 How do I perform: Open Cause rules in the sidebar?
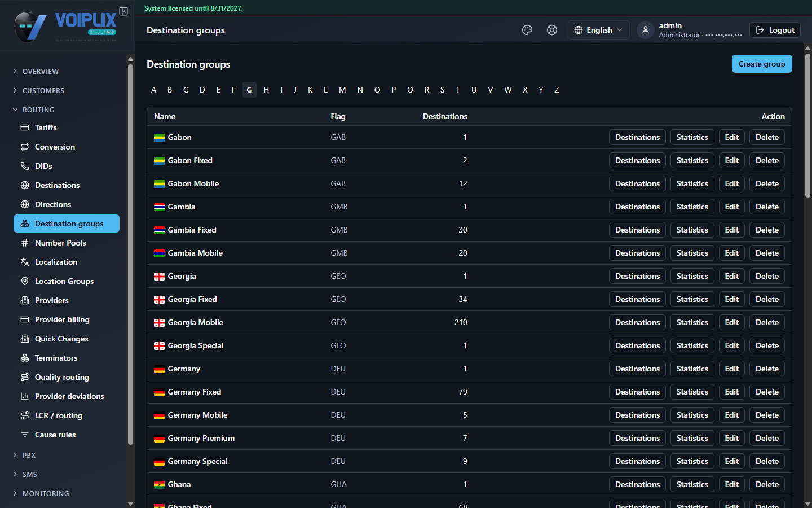click(x=67, y=435)
